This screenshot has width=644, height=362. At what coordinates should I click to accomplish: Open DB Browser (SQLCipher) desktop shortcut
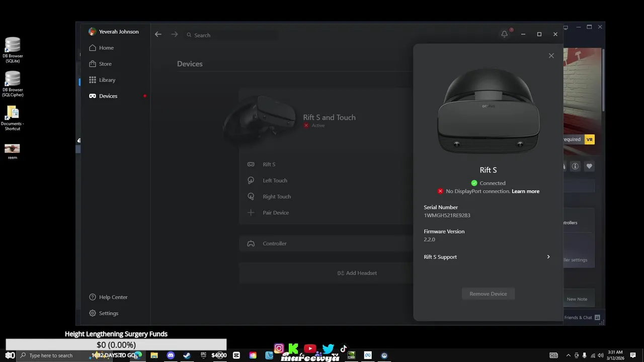13,83
